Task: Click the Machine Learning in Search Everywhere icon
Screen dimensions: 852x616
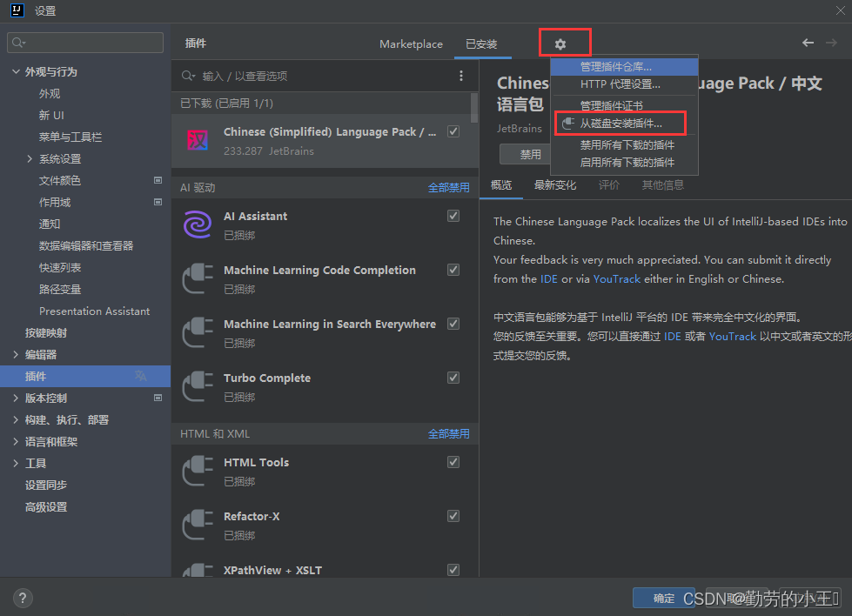Action: tap(198, 331)
